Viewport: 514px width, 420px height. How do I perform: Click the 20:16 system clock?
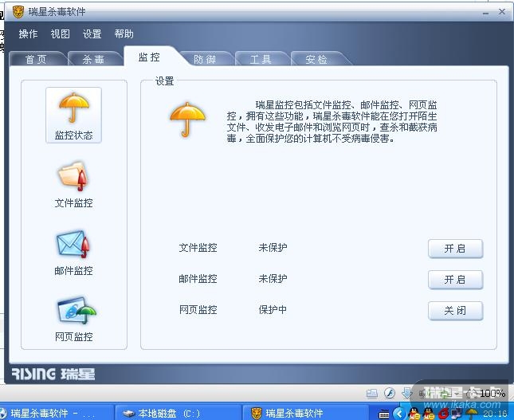[x=495, y=414]
